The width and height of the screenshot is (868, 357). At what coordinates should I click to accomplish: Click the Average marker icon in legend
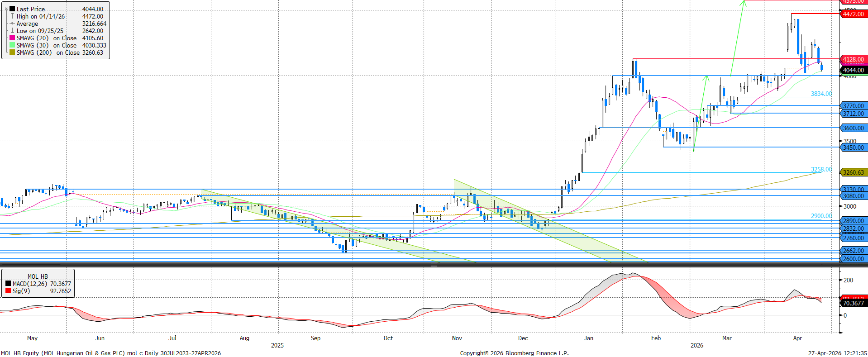(12, 24)
